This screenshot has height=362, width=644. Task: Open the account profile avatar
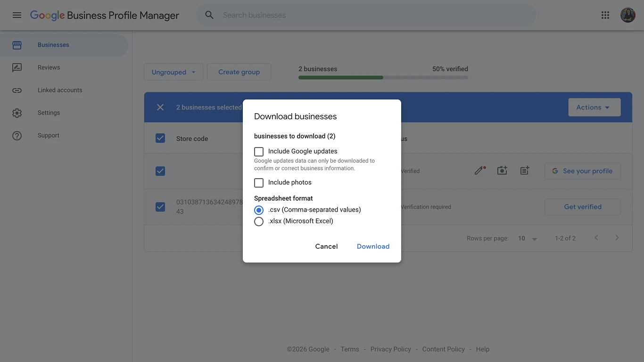628,15
